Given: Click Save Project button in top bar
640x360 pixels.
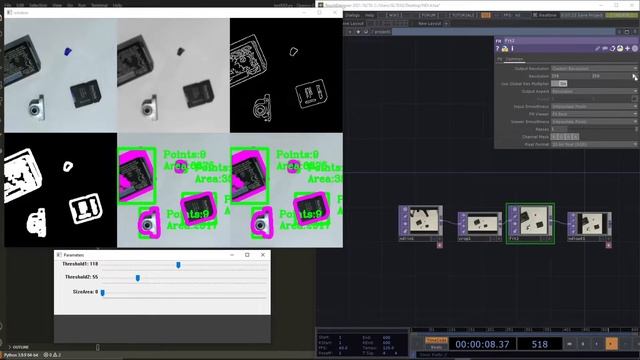Looking at the screenshot, I should coord(582,15).
